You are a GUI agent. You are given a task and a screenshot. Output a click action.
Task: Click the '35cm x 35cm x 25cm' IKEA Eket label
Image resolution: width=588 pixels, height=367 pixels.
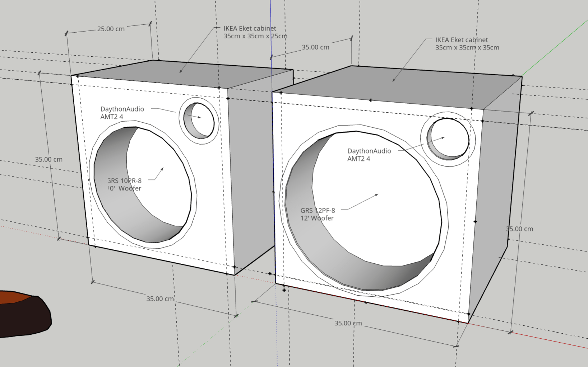pyautogui.click(x=255, y=32)
